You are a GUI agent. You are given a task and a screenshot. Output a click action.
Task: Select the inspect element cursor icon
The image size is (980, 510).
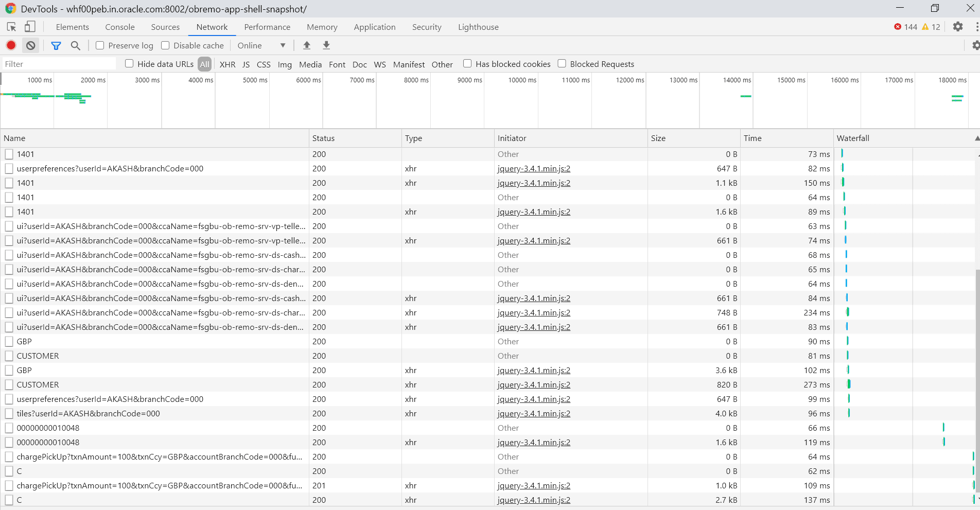pyautogui.click(x=11, y=27)
